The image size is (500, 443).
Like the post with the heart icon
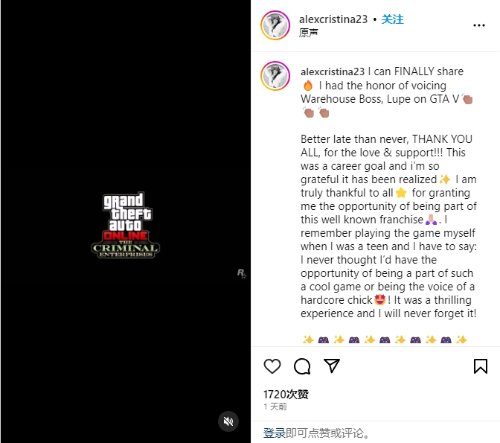pos(272,366)
